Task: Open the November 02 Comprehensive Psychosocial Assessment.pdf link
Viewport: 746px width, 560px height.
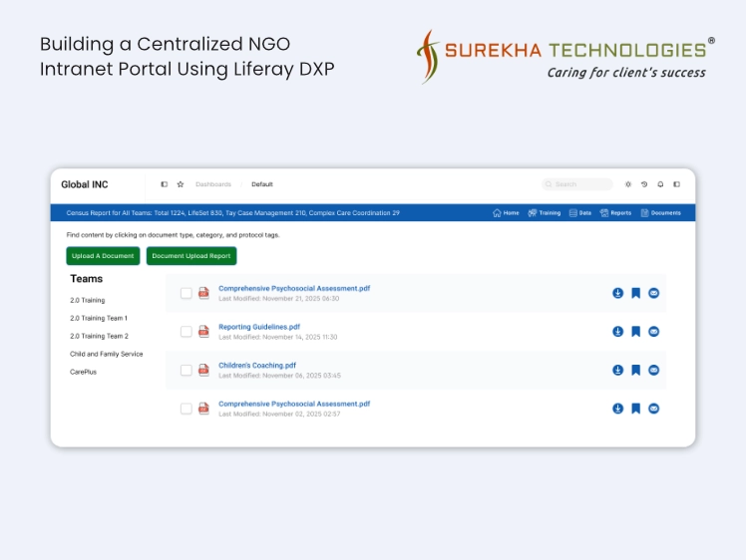Action: point(294,405)
